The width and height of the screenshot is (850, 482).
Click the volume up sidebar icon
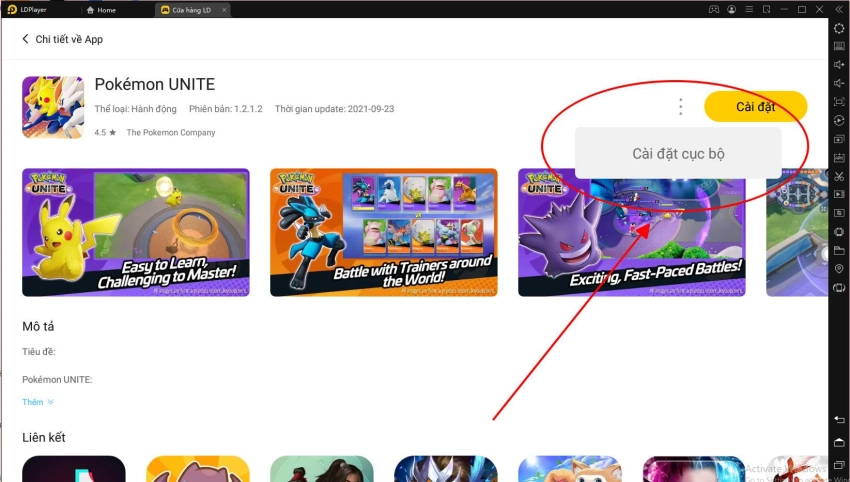[x=839, y=65]
